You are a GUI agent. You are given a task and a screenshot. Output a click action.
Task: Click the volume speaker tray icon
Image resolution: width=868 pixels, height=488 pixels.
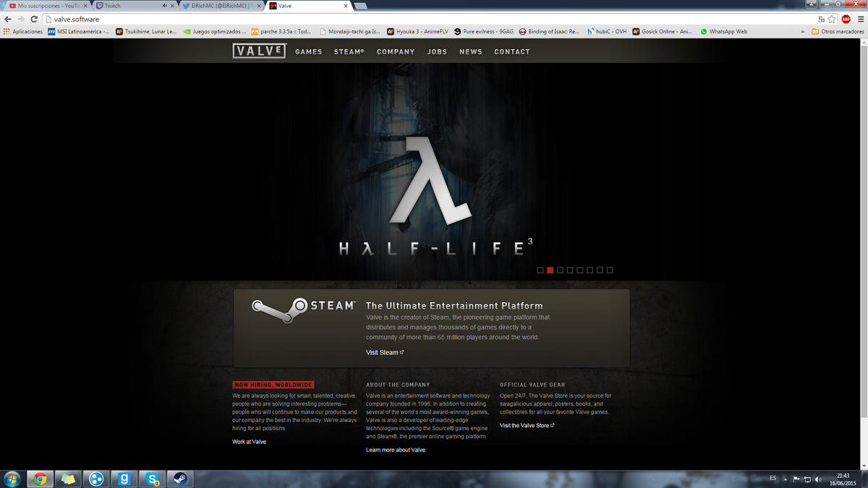[819, 479]
